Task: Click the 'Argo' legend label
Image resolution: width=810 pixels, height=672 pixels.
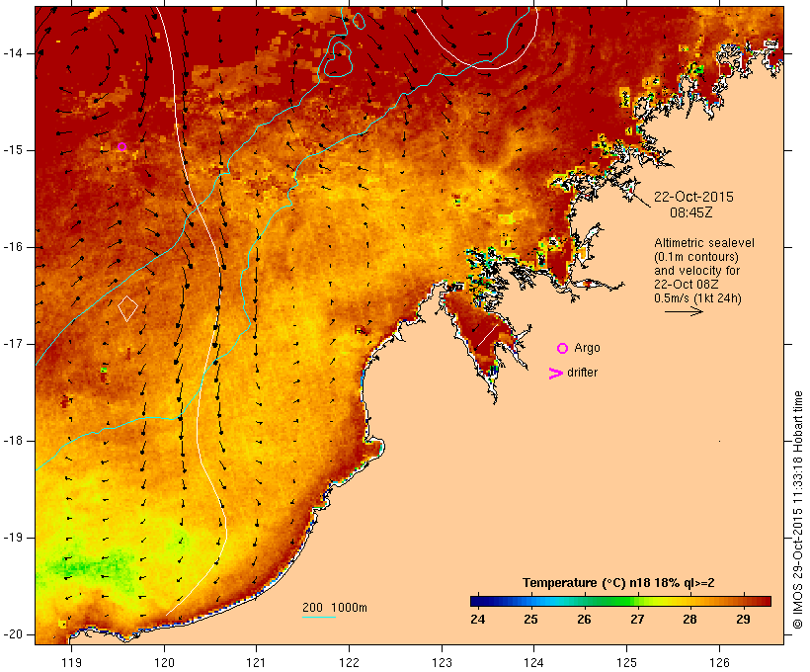Action: tap(588, 349)
